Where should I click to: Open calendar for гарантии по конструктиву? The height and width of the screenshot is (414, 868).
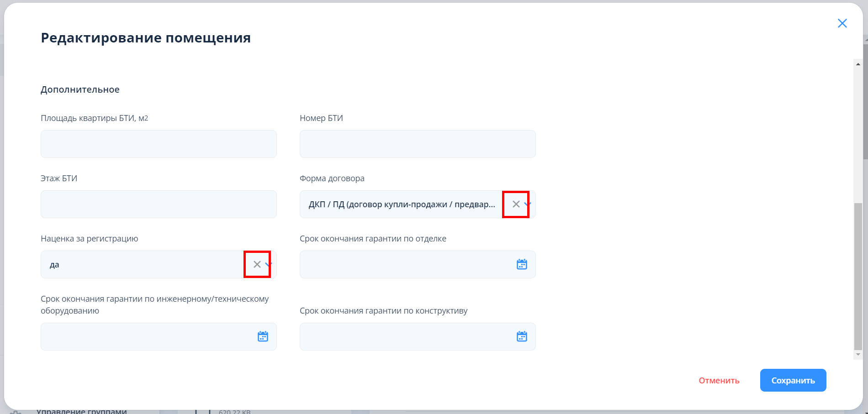click(522, 336)
